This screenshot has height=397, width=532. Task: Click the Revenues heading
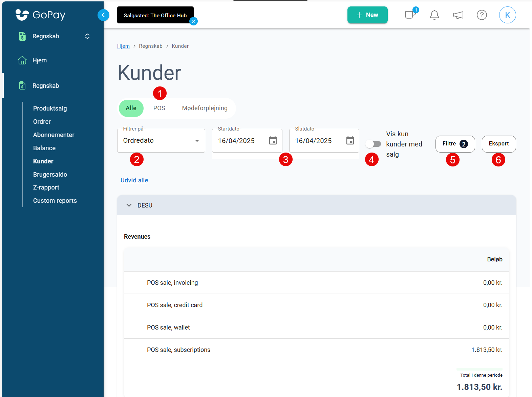(137, 237)
